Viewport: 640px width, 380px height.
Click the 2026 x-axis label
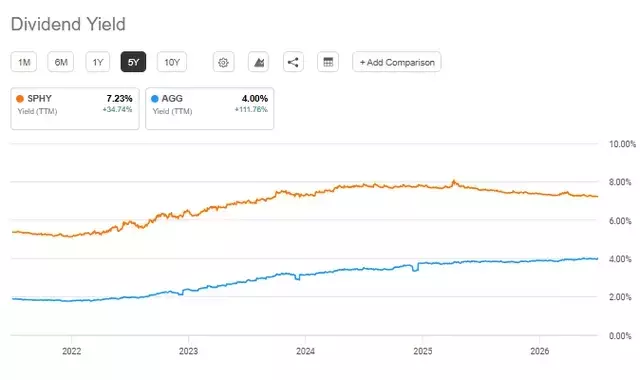tap(540, 351)
